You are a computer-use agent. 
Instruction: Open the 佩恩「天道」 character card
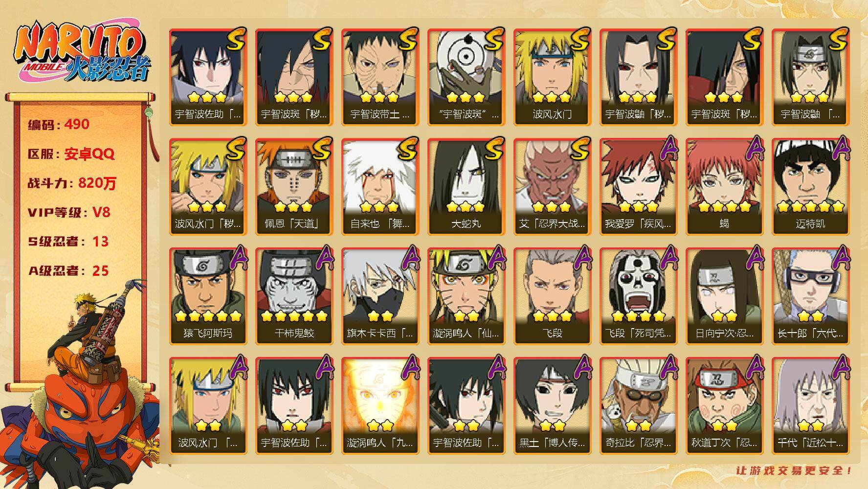pyautogui.click(x=294, y=187)
